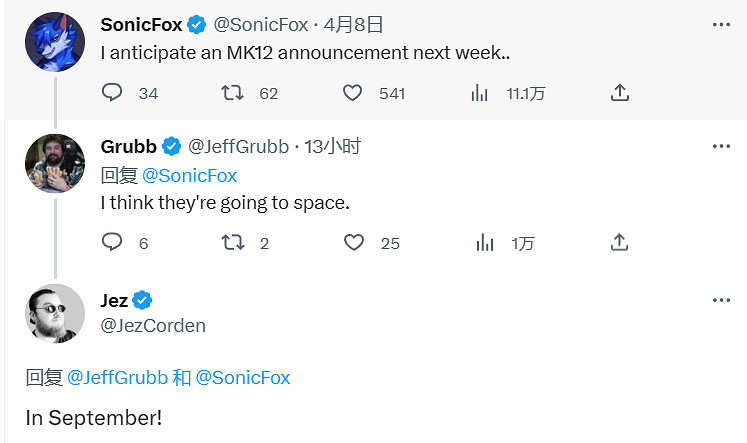Like SonicFox's tweet with 541 likes
Viewport: 747px width, 443px height.
(x=352, y=93)
